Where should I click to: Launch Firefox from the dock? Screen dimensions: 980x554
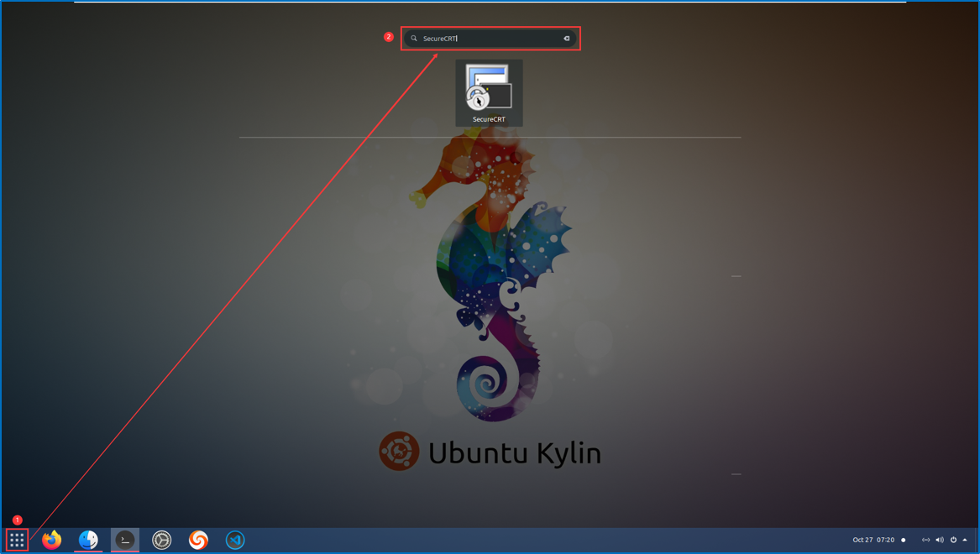52,540
